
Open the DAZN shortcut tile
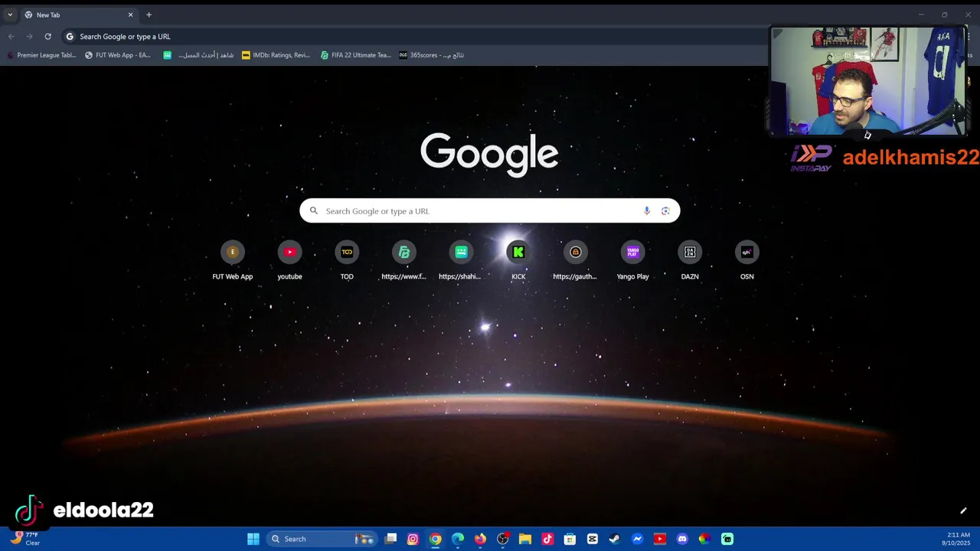(690, 261)
